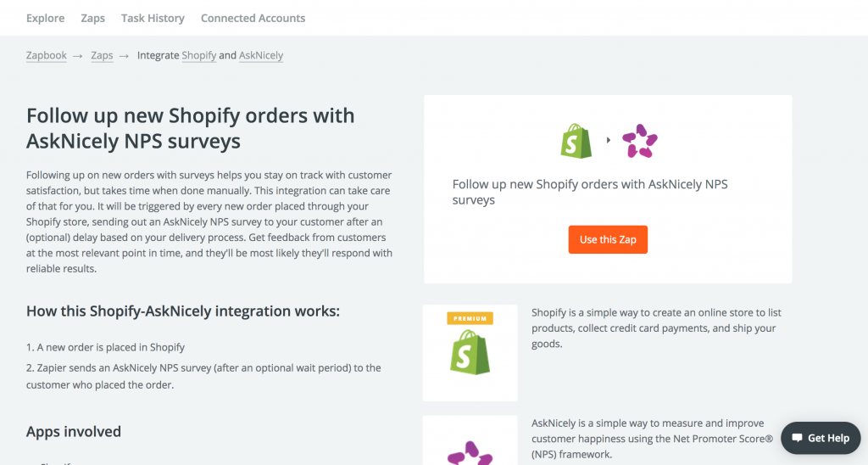Image resolution: width=868 pixels, height=465 pixels.
Task: Open Connected Accounts page
Action: point(253,18)
